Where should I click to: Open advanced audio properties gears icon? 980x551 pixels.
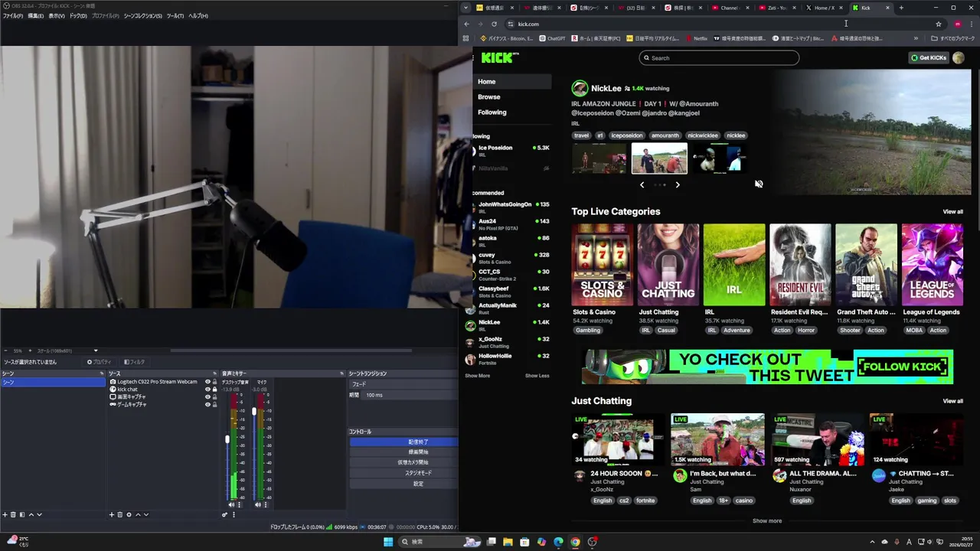[225, 514]
